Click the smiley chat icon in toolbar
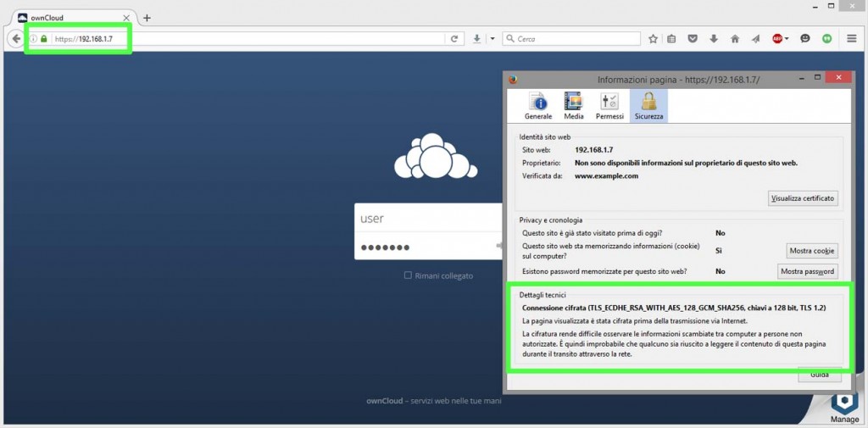This screenshot has height=428, width=868. tap(805, 39)
